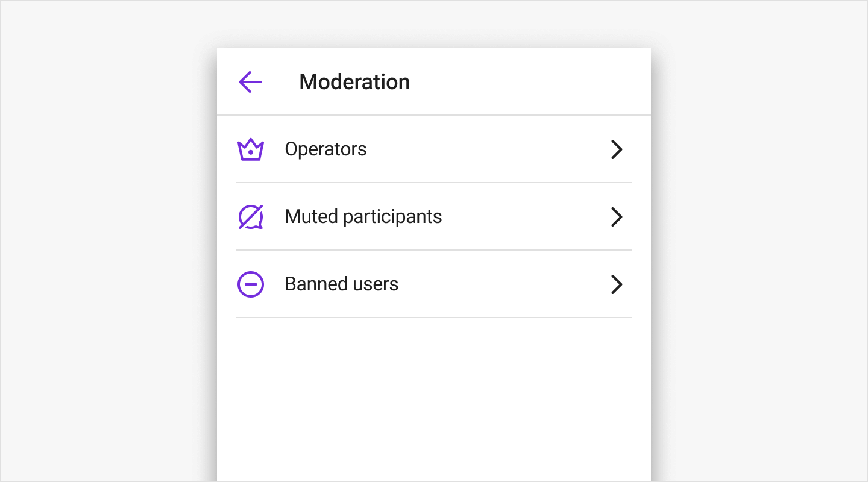Open the Operators text label
The height and width of the screenshot is (482, 868).
point(325,149)
